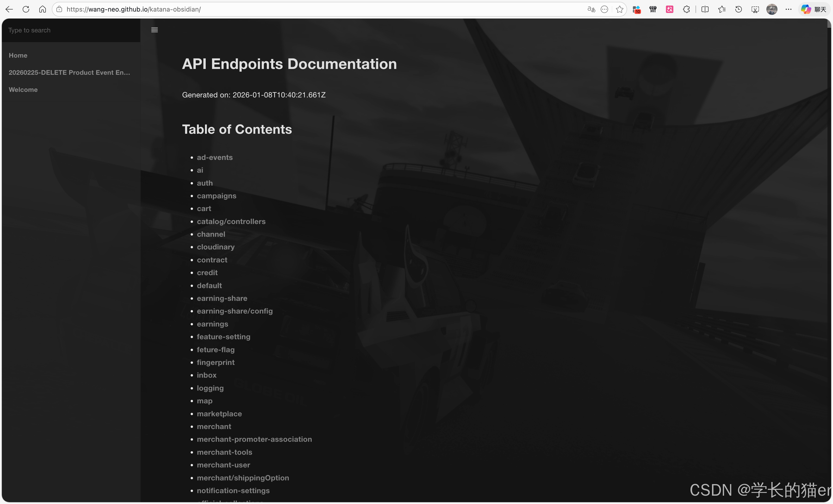Open the screenshot capture scissors icon
Image resolution: width=833 pixels, height=504 pixels.
pos(755,9)
